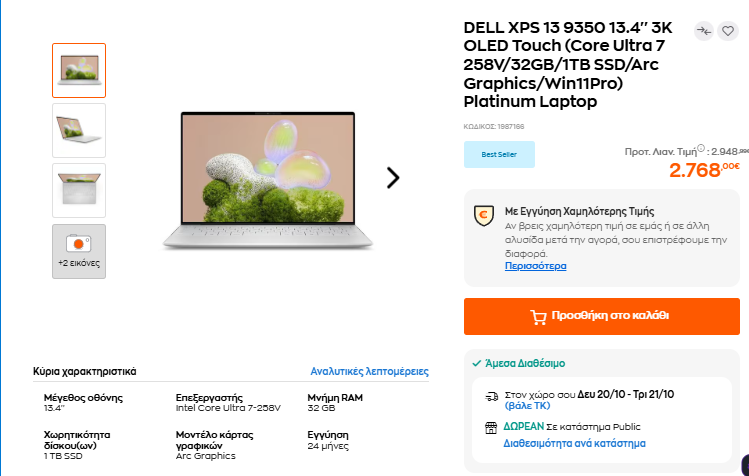Click the (βάλε ΤΚ) postal code link
749x476 pixels.
(x=527, y=406)
